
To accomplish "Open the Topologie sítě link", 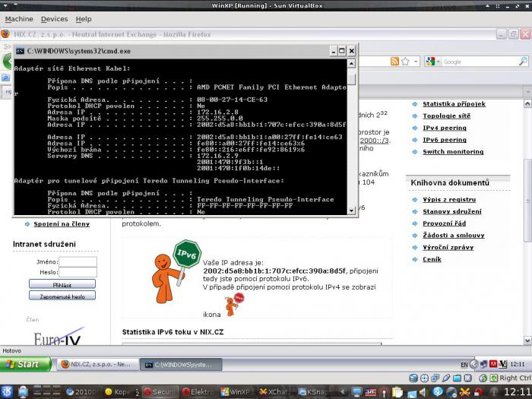I will click(x=447, y=116).
